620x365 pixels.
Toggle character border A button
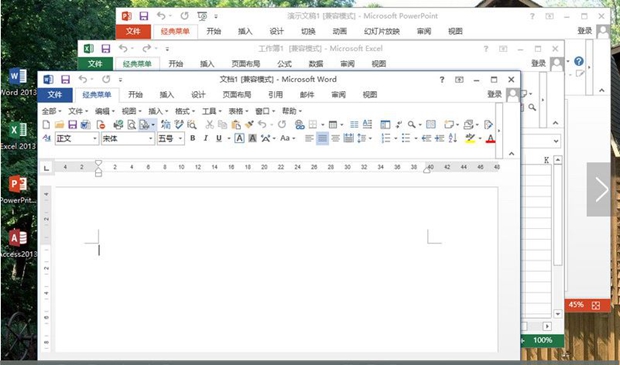click(x=239, y=138)
